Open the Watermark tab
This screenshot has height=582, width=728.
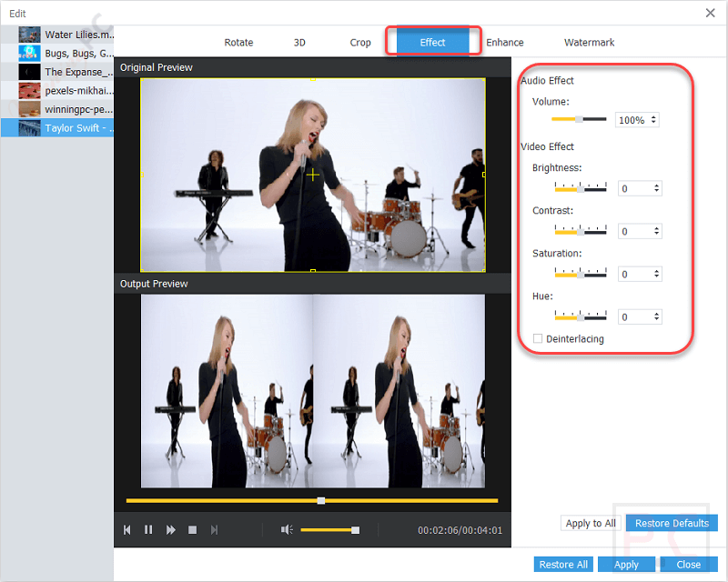[x=589, y=43]
